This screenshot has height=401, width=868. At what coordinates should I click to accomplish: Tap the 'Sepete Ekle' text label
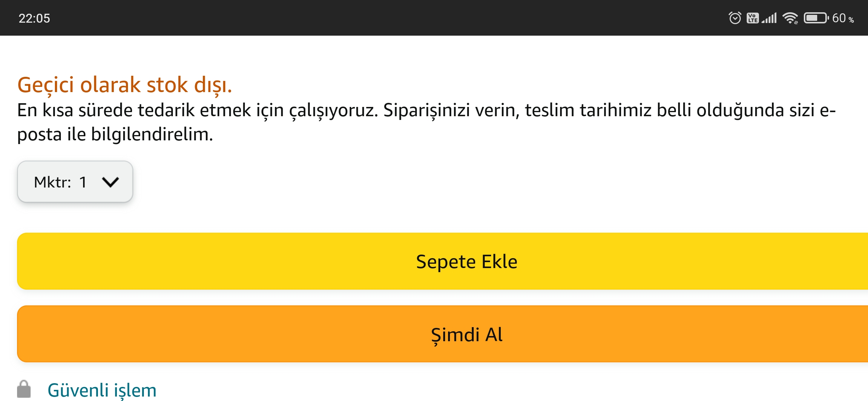click(x=467, y=262)
